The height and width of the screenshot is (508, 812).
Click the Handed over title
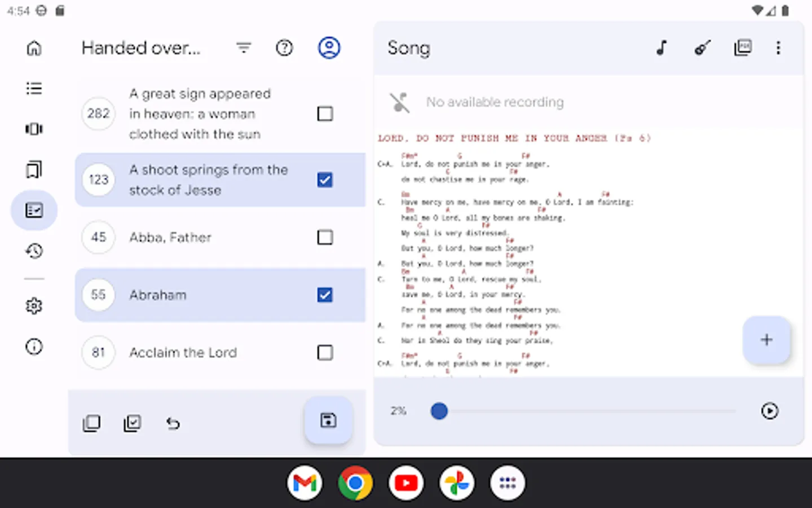pyautogui.click(x=141, y=48)
